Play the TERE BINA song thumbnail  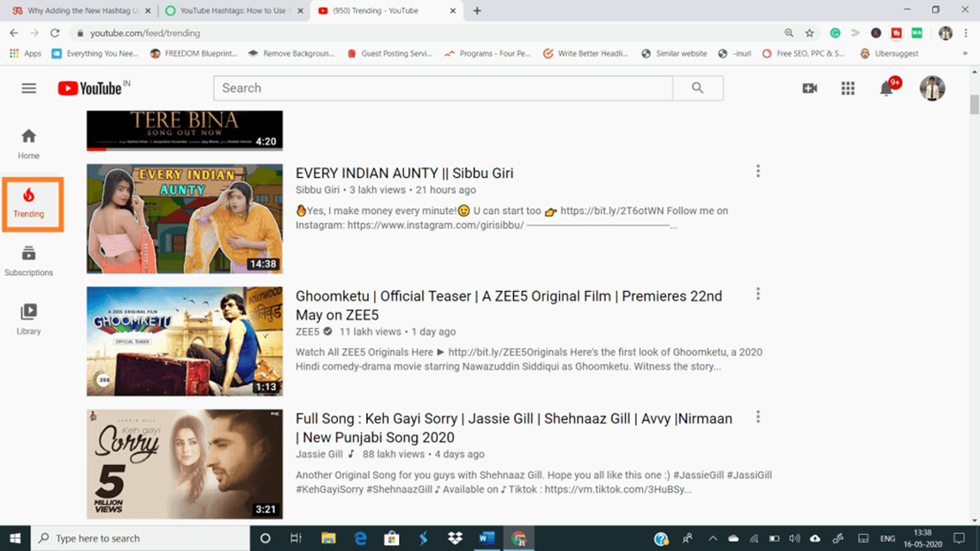click(184, 131)
